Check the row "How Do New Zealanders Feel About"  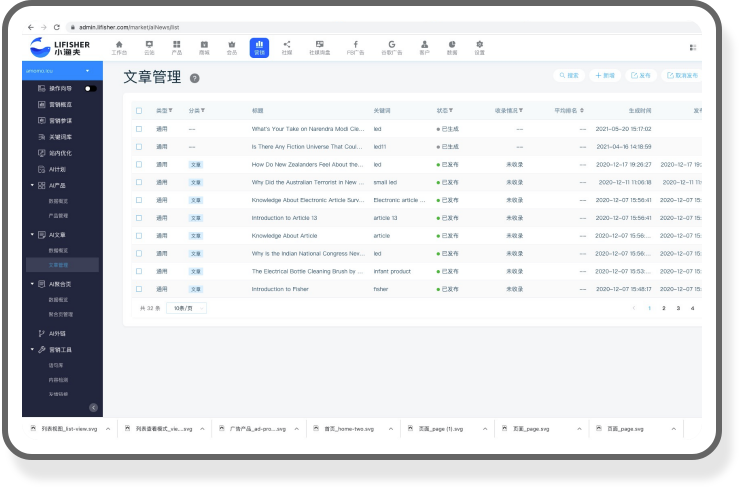(x=139, y=164)
